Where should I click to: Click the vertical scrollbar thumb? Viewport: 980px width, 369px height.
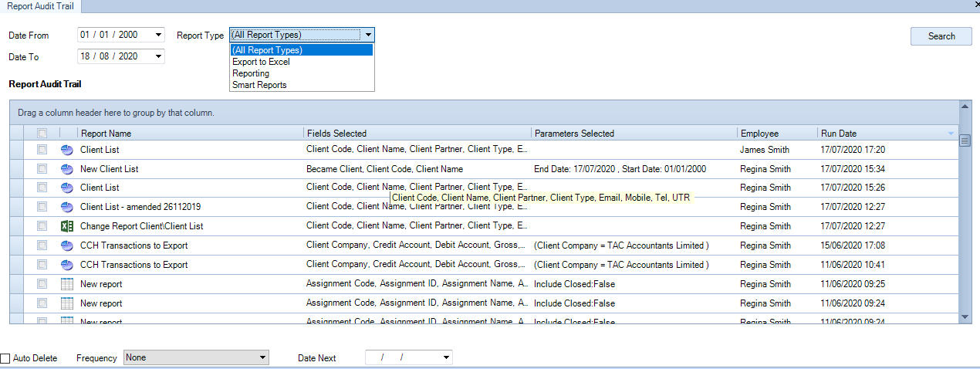(965, 140)
